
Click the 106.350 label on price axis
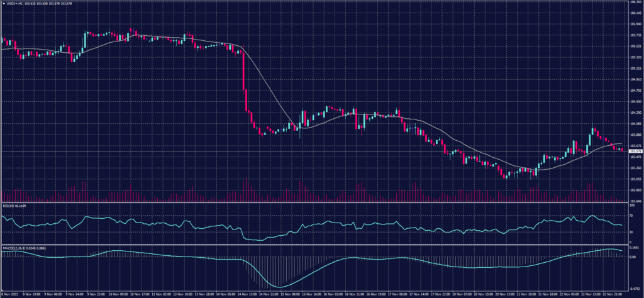click(x=635, y=3)
